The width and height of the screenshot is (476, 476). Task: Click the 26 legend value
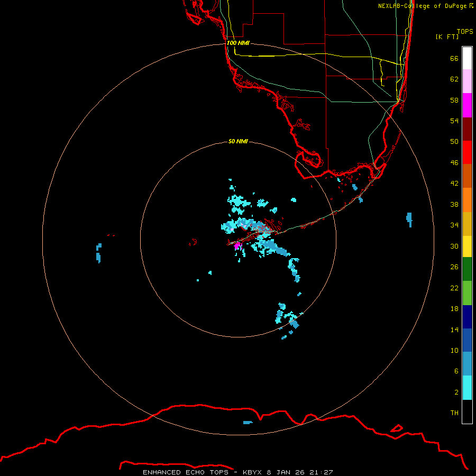pos(454,267)
